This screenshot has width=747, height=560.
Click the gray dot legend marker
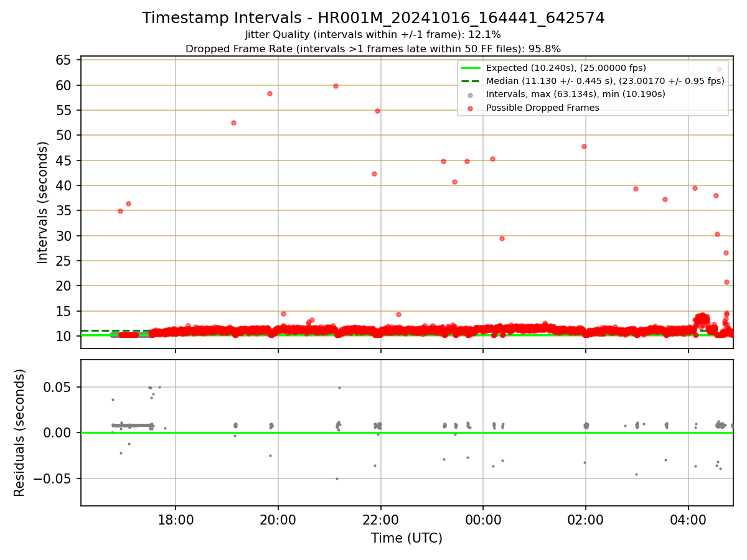click(470, 95)
